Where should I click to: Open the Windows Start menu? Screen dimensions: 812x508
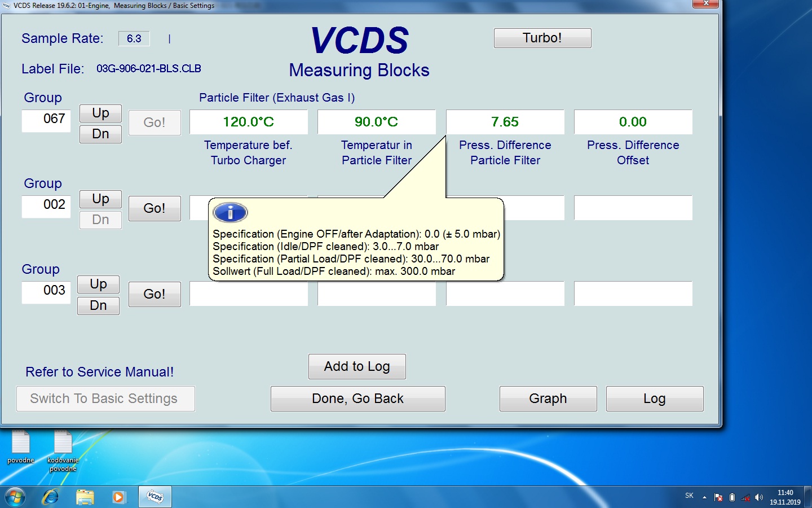(x=15, y=497)
